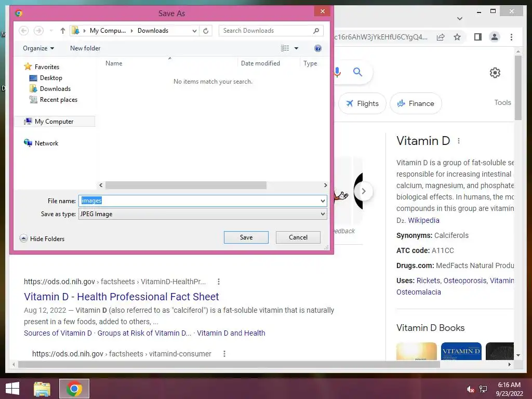
Task: Click the search magnifier in Search Downloads
Action: (316, 31)
